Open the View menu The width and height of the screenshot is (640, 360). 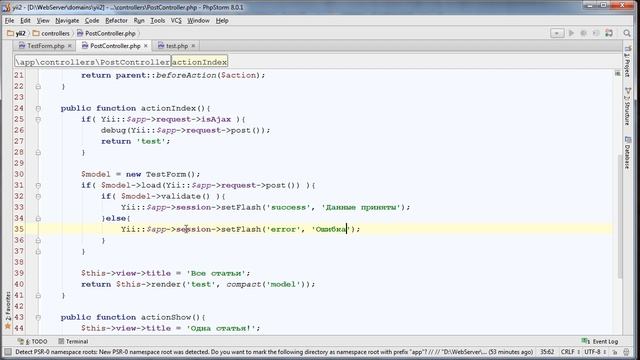click(43, 20)
